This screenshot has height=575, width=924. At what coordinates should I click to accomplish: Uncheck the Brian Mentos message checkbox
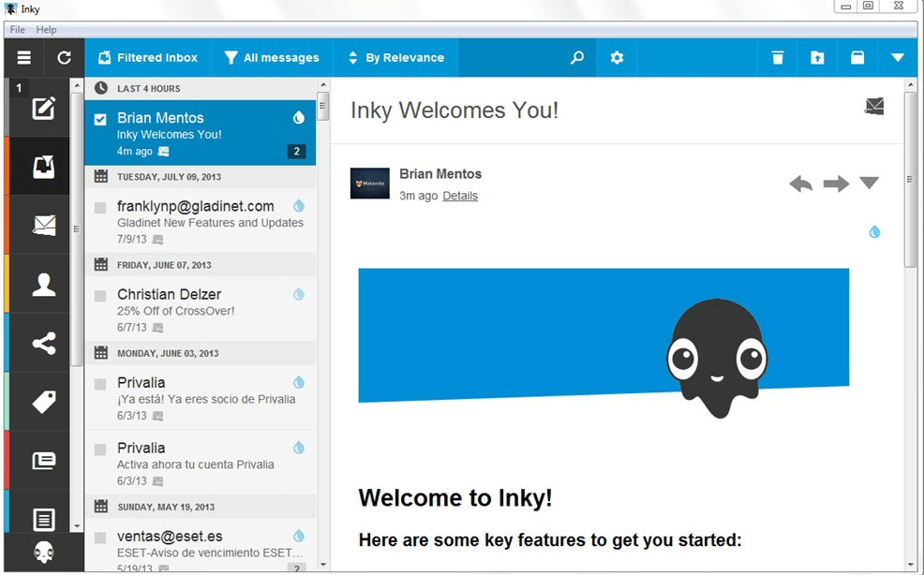pyautogui.click(x=100, y=119)
